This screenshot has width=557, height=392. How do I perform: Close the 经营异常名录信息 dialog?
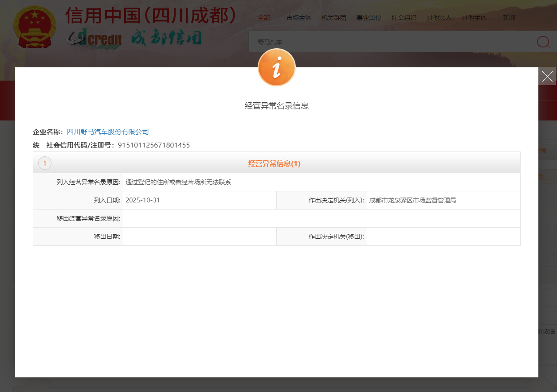coord(547,76)
